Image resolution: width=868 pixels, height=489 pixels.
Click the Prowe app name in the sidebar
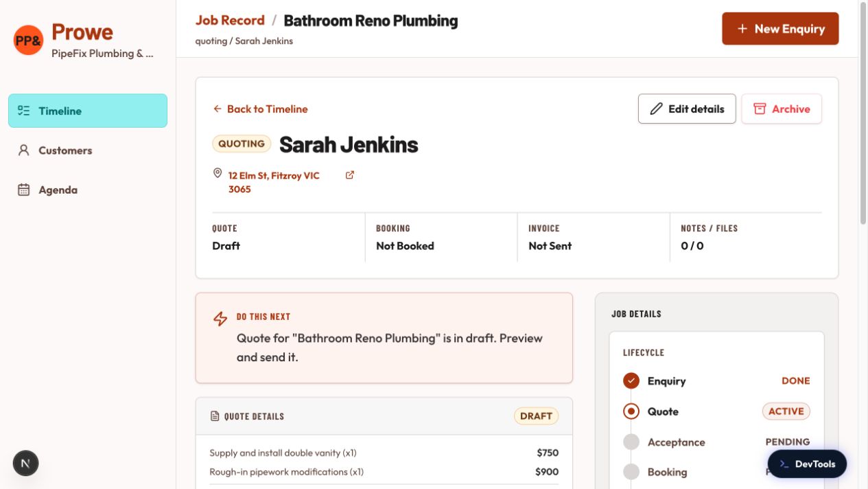[x=82, y=32]
